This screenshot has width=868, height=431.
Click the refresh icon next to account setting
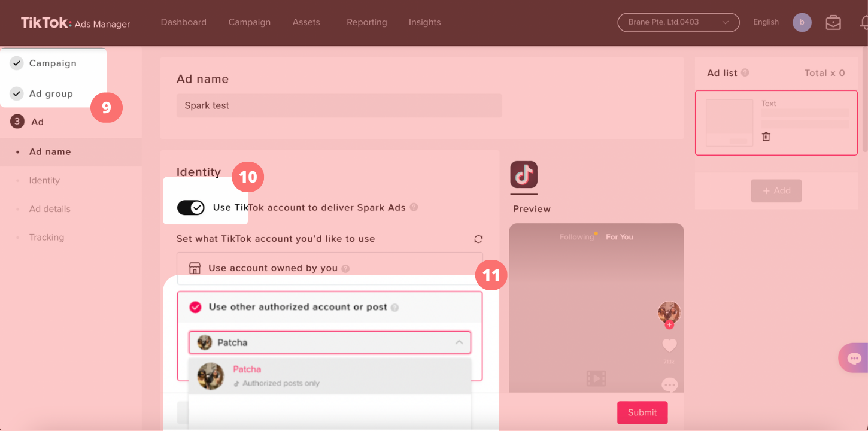[x=478, y=239]
